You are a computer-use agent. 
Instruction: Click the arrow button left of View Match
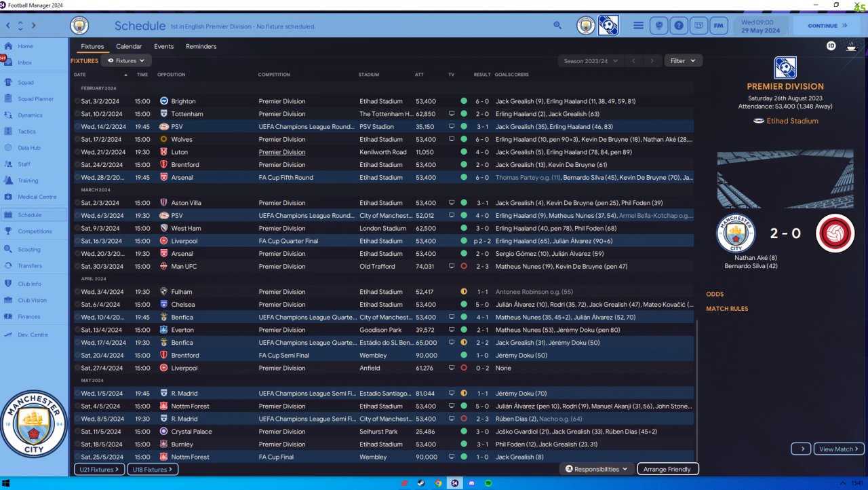coord(801,449)
